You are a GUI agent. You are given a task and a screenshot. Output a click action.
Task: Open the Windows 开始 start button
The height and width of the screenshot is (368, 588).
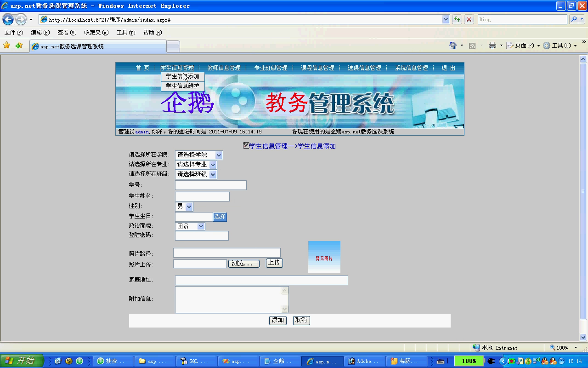22,361
